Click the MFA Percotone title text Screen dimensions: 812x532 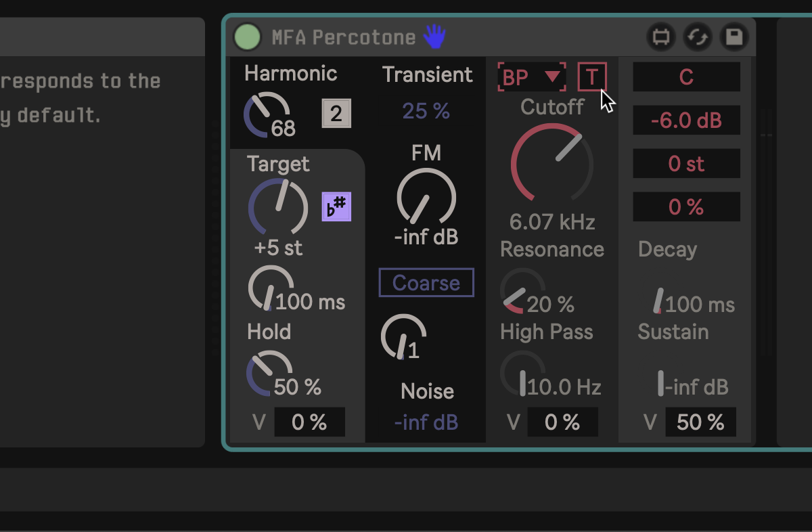(344, 37)
